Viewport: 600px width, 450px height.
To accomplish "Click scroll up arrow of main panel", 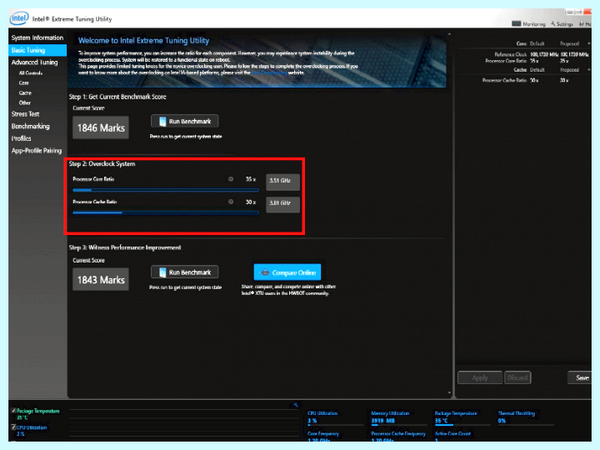I will click(449, 34).
